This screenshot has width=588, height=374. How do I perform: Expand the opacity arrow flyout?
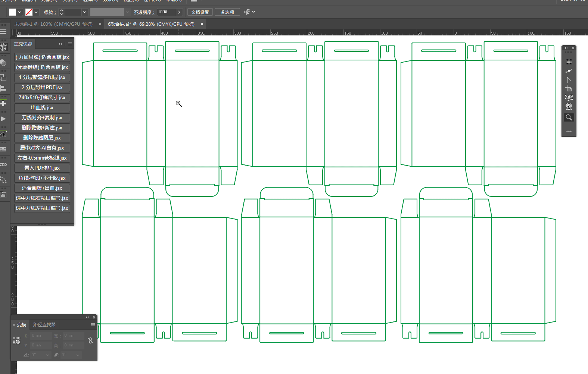tap(179, 12)
